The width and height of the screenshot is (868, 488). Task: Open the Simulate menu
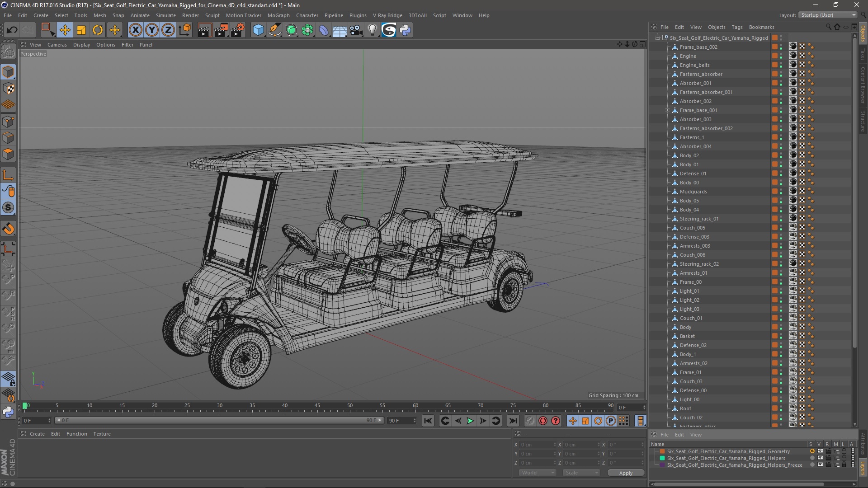pos(165,15)
